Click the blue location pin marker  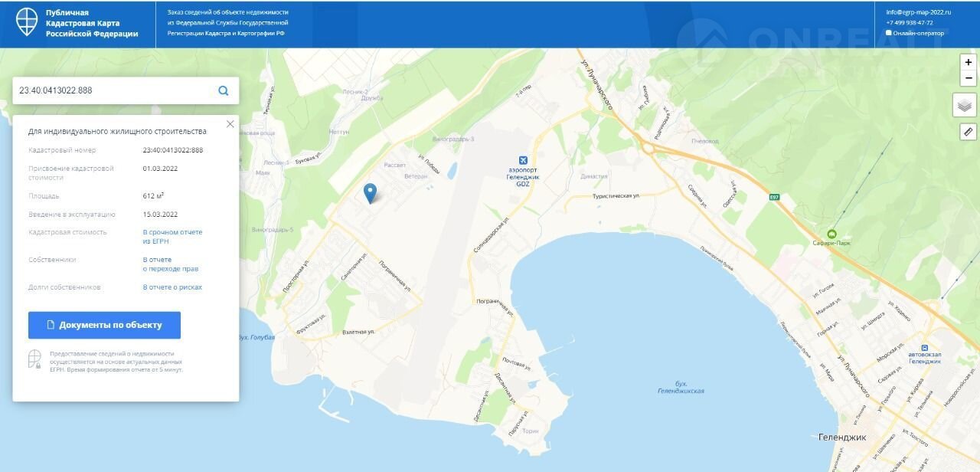pyautogui.click(x=370, y=193)
